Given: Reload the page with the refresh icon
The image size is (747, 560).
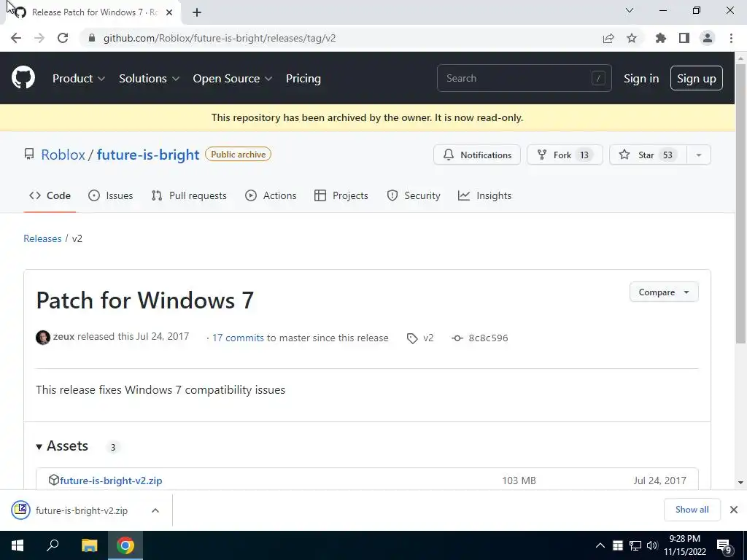Looking at the screenshot, I should coord(63,38).
